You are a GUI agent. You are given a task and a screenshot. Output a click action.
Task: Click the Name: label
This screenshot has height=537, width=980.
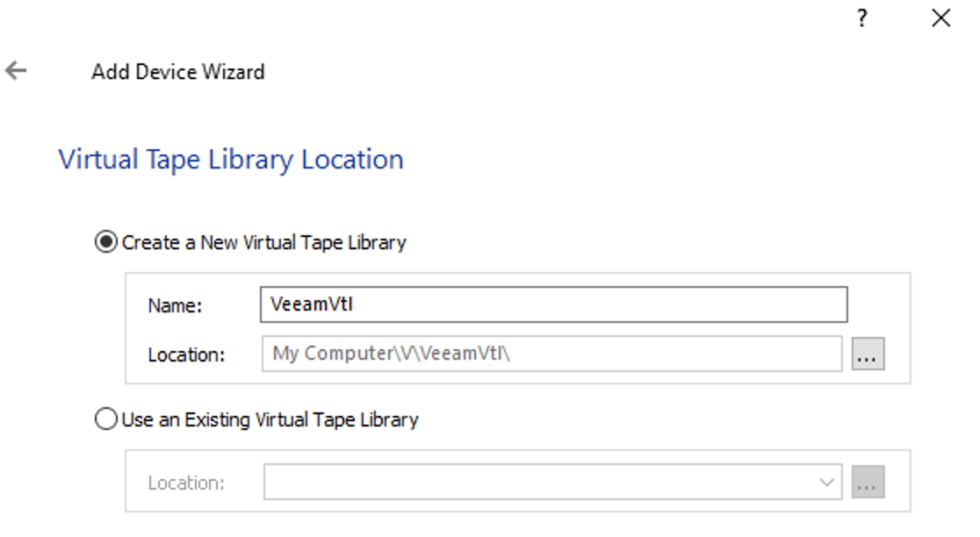click(175, 305)
